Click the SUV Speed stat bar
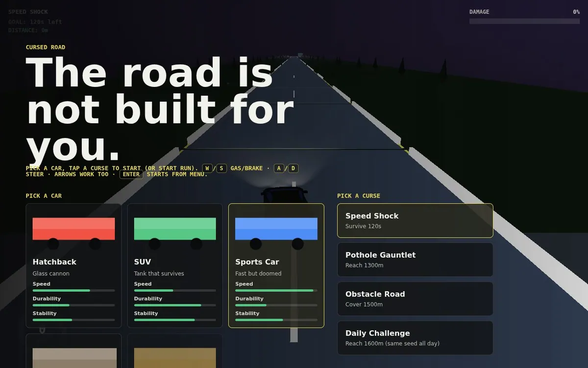Viewport: 588px width, 368px height. coord(175,290)
